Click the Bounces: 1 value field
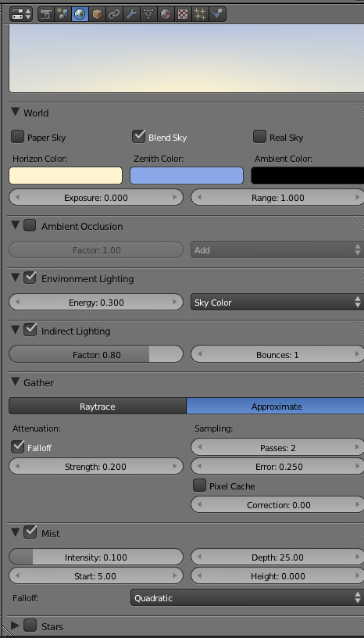This screenshot has height=638, width=364. (277, 354)
